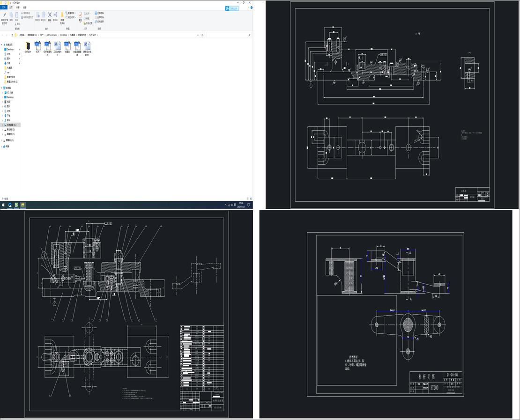The width and height of the screenshot is (520, 420).
Task: Open the address bar history dropdown arrow
Action: (x=198, y=35)
